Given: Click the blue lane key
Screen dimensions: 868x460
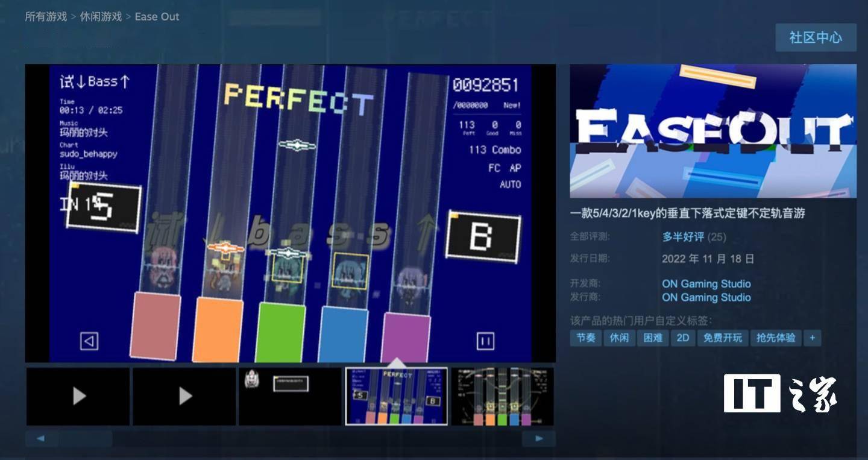Looking at the screenshot, I should (343, 335).
